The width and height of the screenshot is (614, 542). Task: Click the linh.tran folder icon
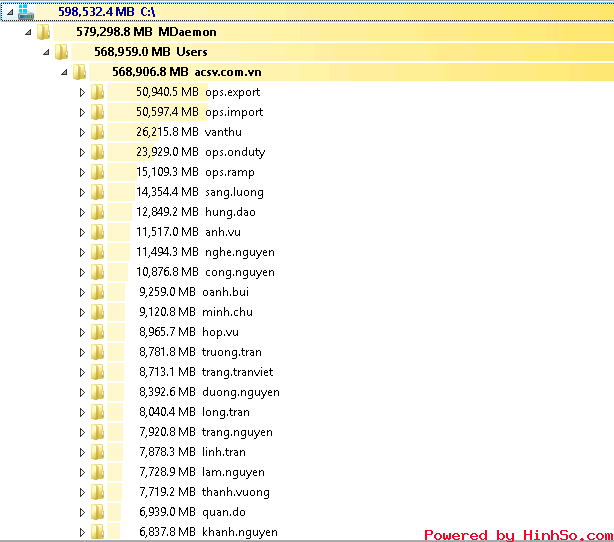click(x=98, y=452)
